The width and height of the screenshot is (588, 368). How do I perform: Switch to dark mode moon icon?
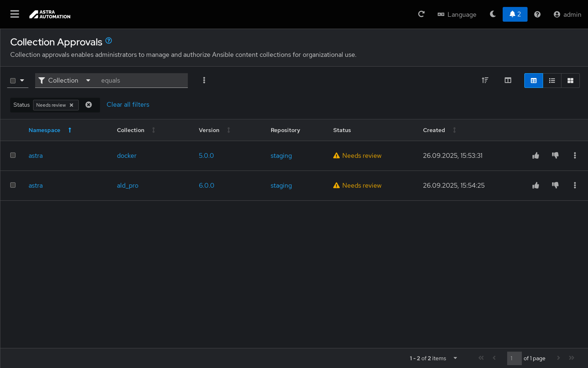point(493,14)
